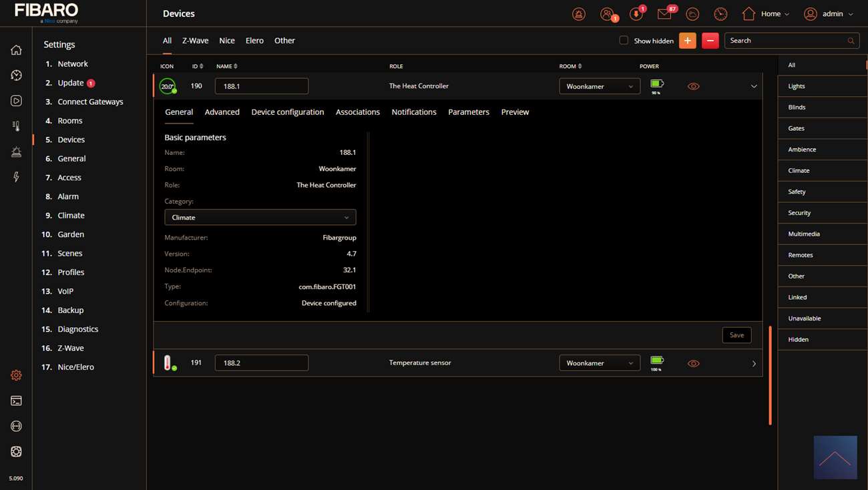Toggle visibility eye for Temperature sensor 191
Image resolution: width=868 pixels, height=490 pixels.
(x=693, y=363)
